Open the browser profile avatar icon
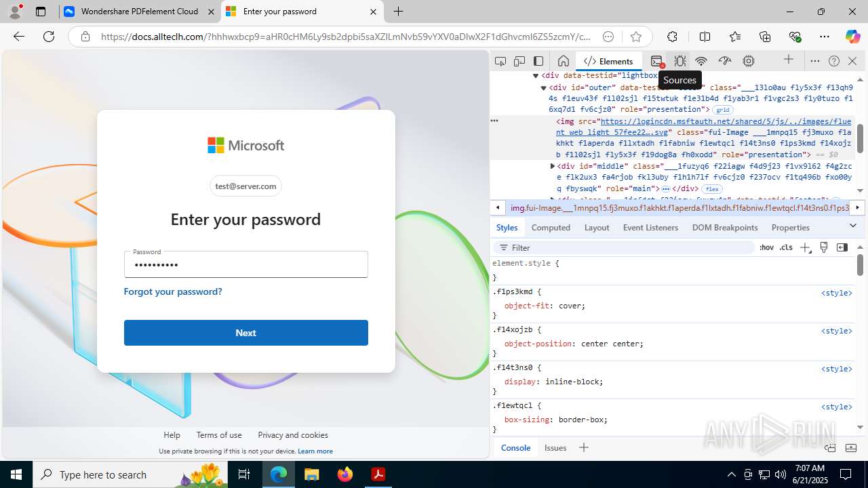This screenshot has height=488, width=868. tap(15, 12)
